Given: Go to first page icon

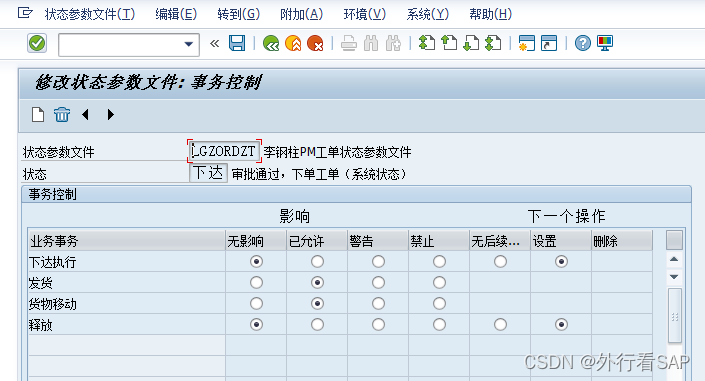Looking at the screenshot, I should pos(427,43).
